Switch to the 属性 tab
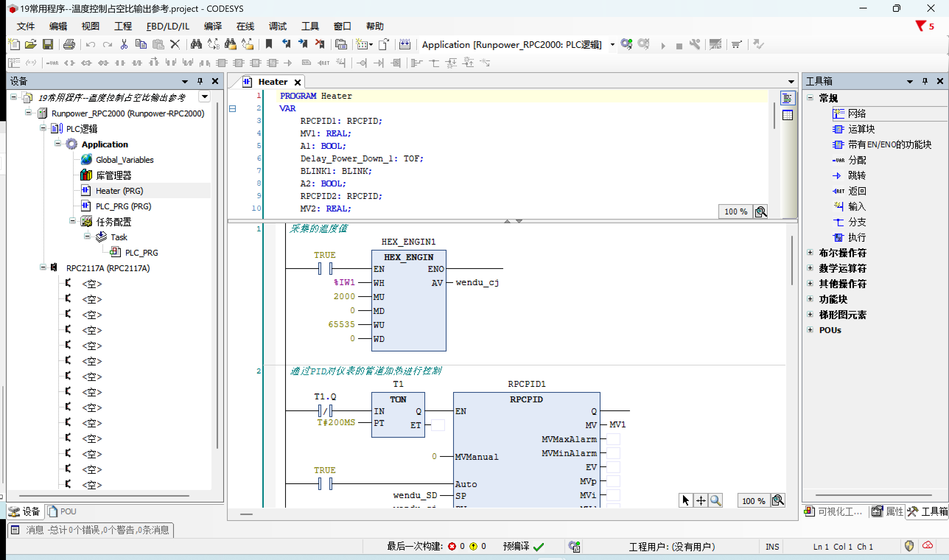This screenshot has height=560, width=949. [887, 511]
